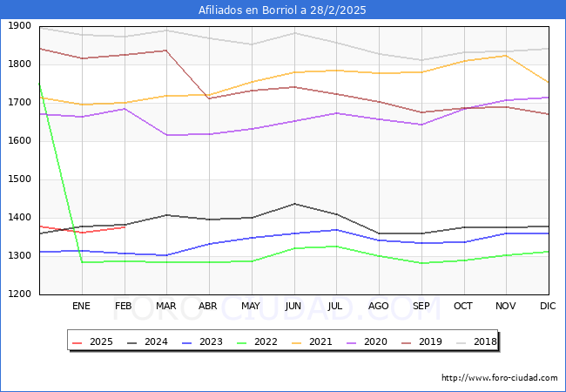
Task: Click the 1800 y-axis value
Action: (x=19, y=64)
